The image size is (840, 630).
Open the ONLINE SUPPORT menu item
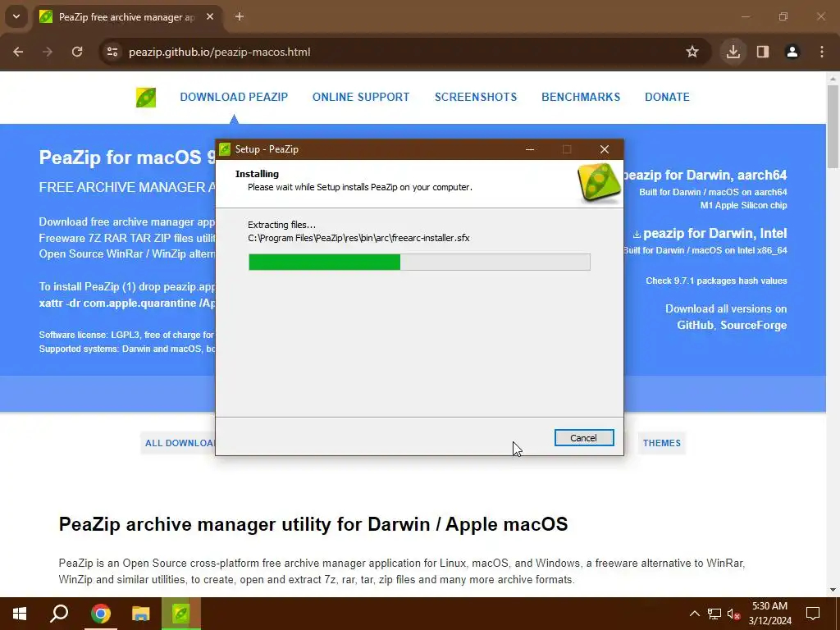click(x=361, y=97)
